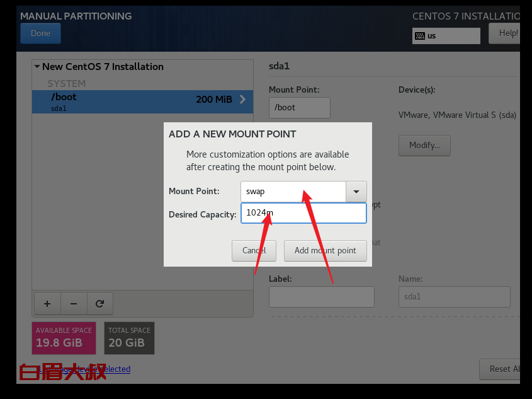Image resolution: width=532 pixels, height=399 pixels.
Task: Click the VMware Virtual S (sda) device text
Action: click(x=457, y=115)
